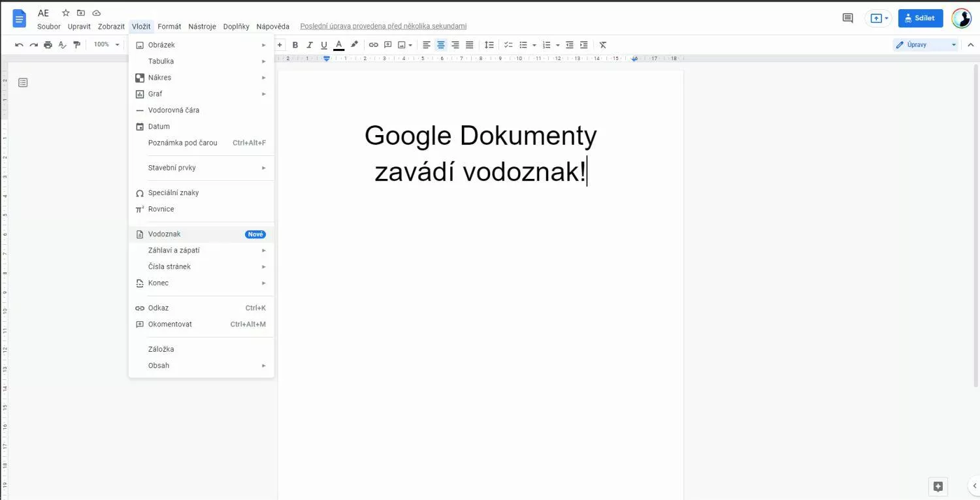Image resolution: width=980 pixels, height=500 pixels.
Task: Open the highlight color marker
Action: point(354,45)
